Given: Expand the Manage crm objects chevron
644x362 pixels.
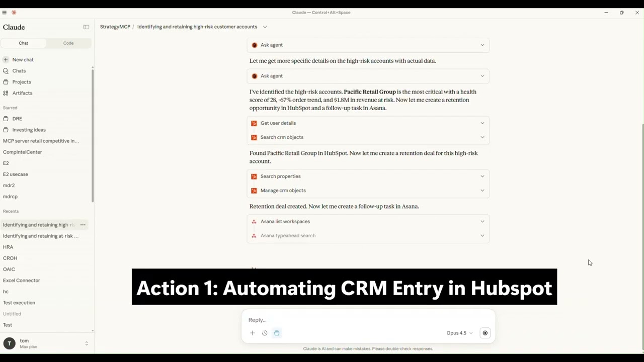Looking at the screenshot, I should pyautogui.click(x=482, y=191).
